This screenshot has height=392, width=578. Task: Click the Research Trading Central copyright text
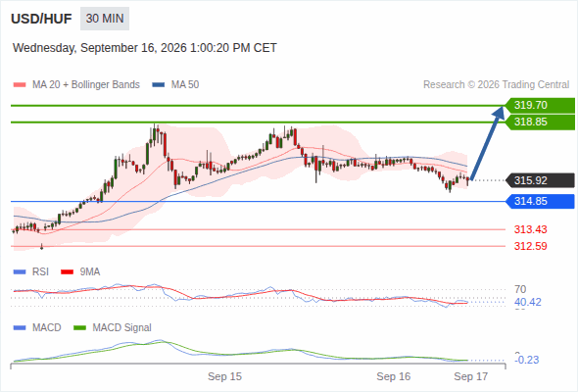pos(496,85)
